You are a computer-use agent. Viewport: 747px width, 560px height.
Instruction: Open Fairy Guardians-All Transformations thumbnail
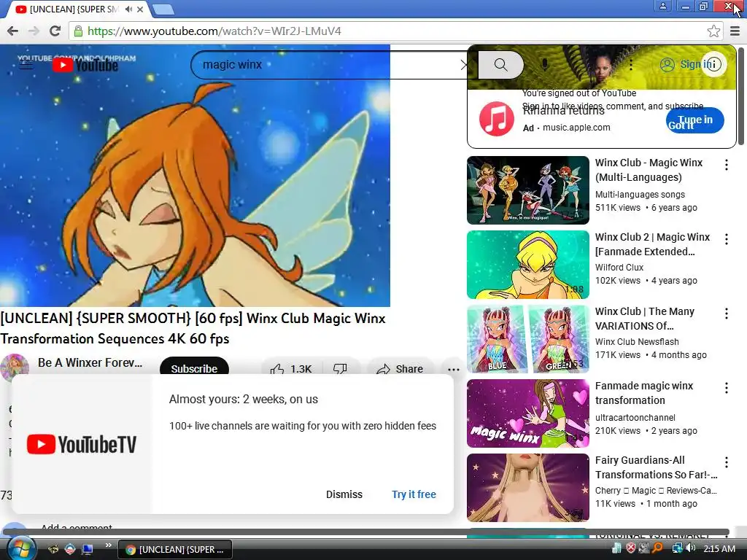click(528, 488)
